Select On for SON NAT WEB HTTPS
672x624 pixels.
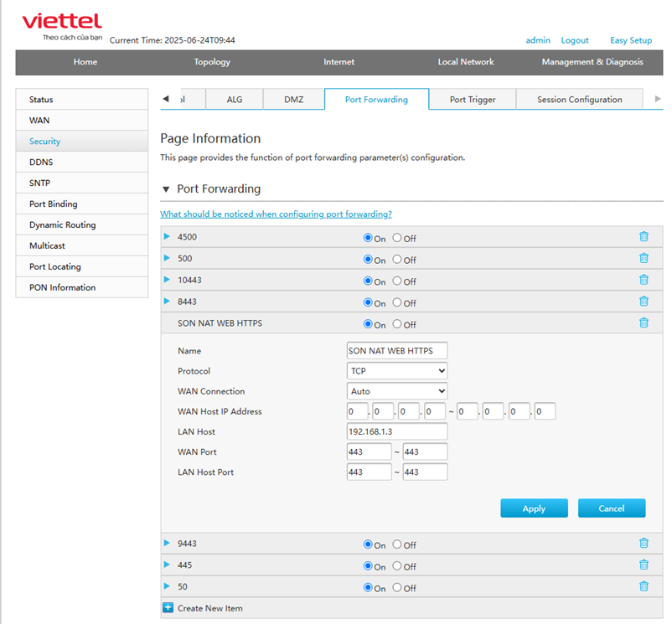pyautogui.click(x=368, y=324)
